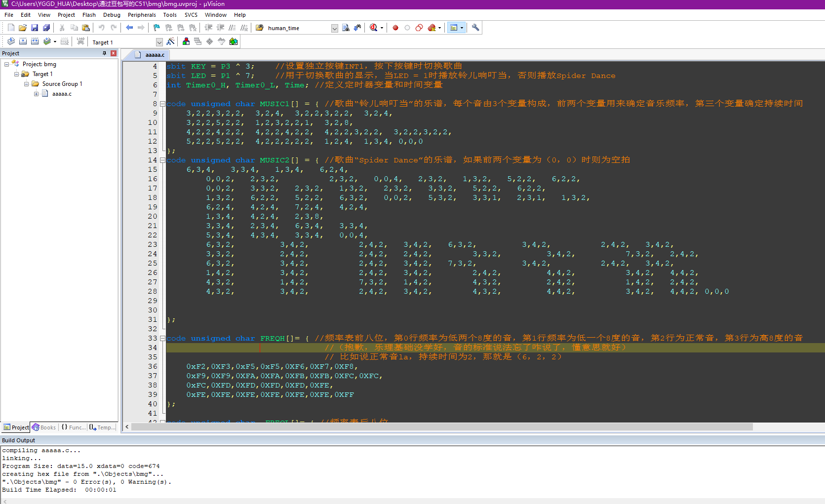The height and width of the screenshot is (504, 825).
Task: Switch to the Templates tab
Action: [x=103, y=427]
